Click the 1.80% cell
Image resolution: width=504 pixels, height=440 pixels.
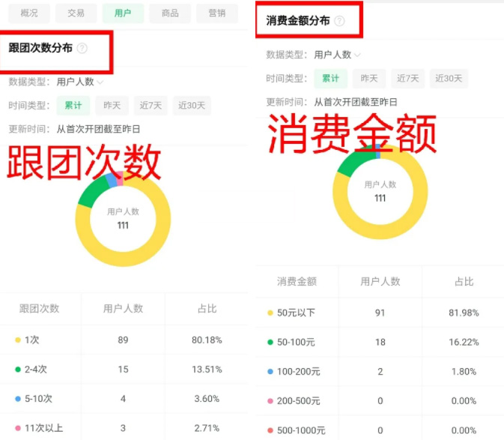point(464,372)
